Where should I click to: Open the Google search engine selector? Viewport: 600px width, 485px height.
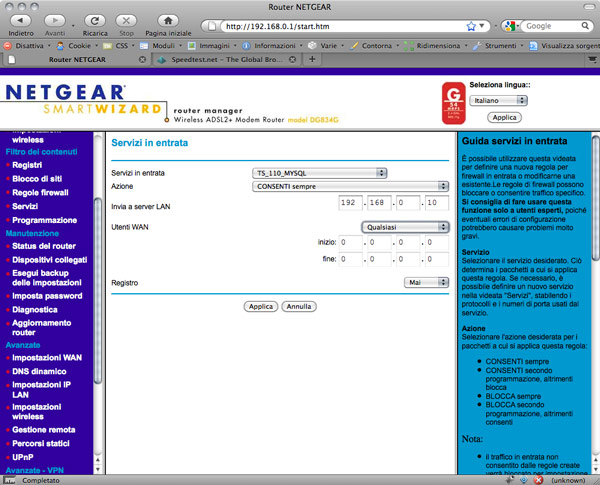click(x=511, y=26)
